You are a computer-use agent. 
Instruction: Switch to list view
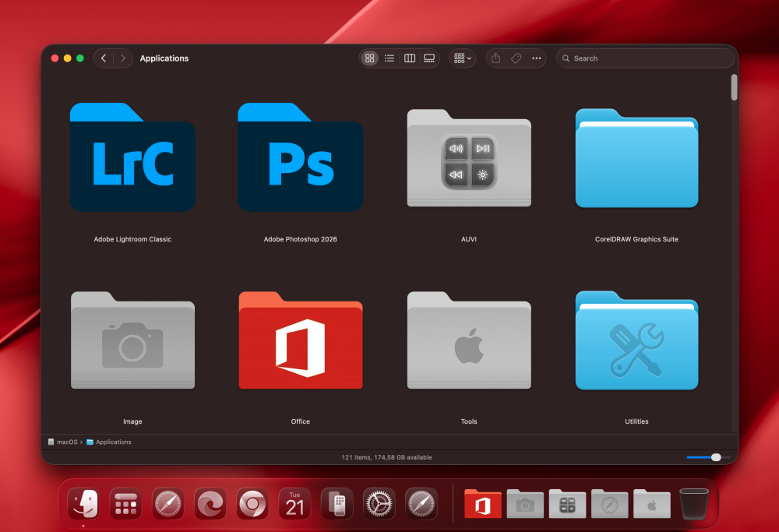pos(389,58)
